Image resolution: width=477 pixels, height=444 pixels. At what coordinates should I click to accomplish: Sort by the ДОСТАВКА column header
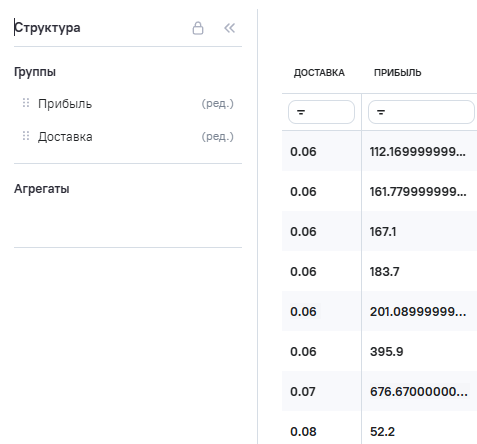click(319, 73)
